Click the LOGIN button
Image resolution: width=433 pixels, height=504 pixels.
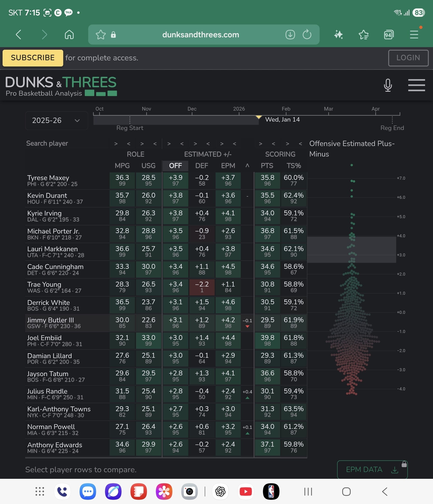coord(408,58)
